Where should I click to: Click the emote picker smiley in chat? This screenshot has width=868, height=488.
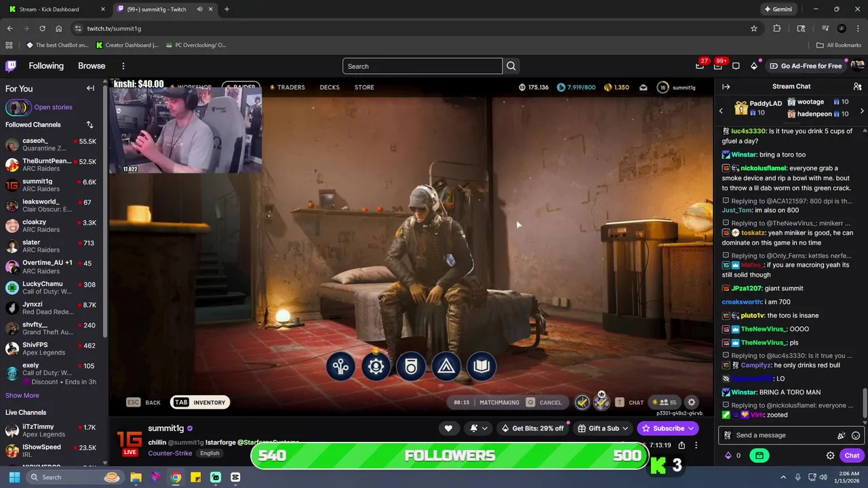(x=856, y=436)
